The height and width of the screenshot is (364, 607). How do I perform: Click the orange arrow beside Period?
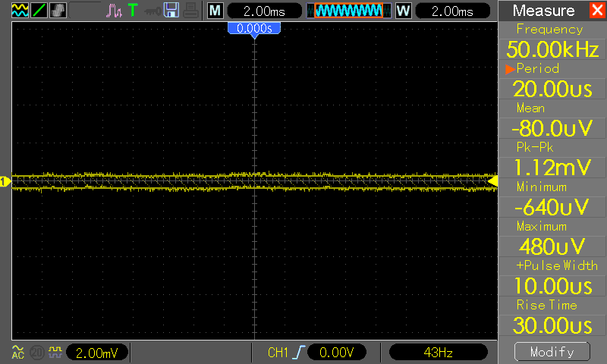[x=510, y=69]
